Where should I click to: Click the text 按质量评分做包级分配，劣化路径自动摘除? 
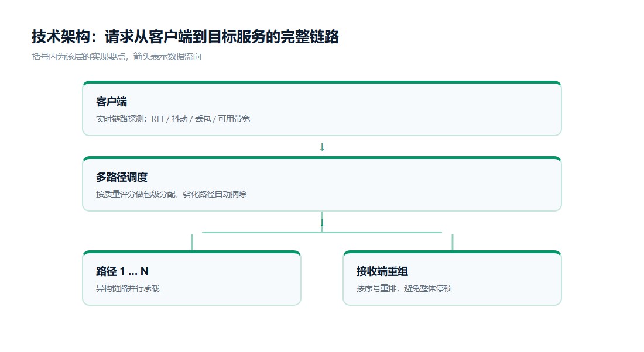(172, 195)
